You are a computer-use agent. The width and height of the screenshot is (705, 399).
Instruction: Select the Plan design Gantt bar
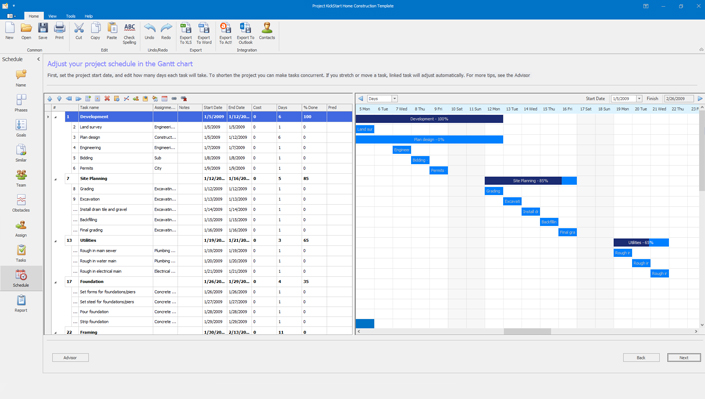tap(429, 139)
